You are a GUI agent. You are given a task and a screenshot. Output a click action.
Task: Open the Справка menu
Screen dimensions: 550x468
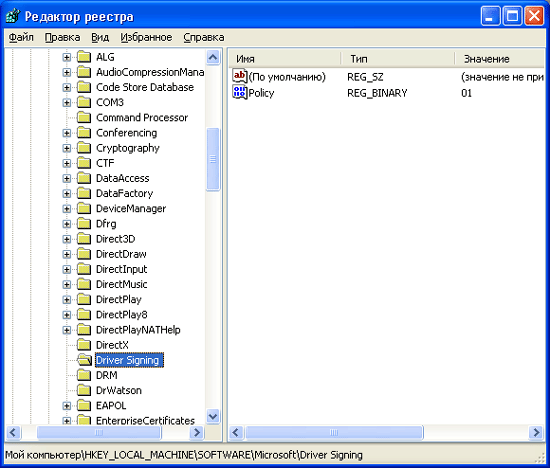point(204,37)
